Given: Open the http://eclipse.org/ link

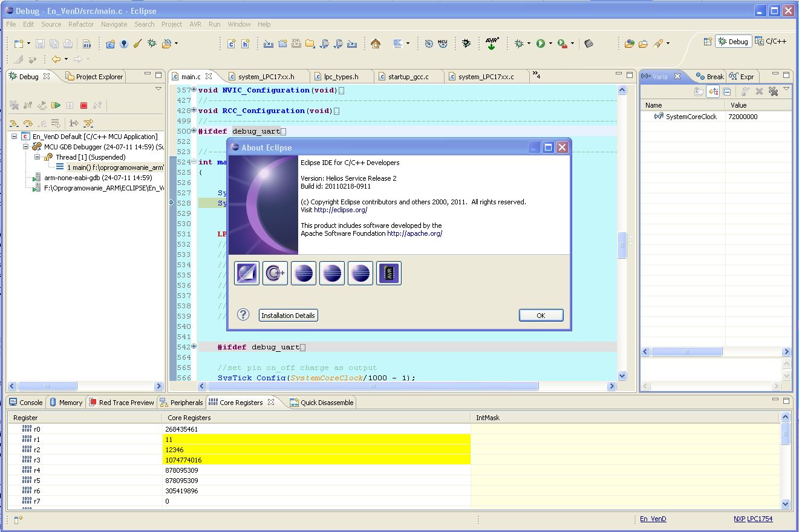Looking at the screenshot, I should (x=341, y=210).
